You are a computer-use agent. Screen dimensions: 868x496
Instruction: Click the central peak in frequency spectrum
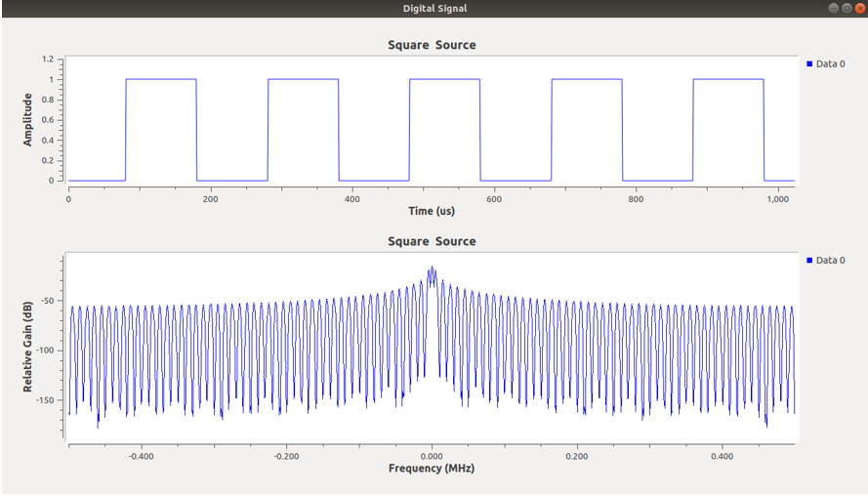(432, 270)
